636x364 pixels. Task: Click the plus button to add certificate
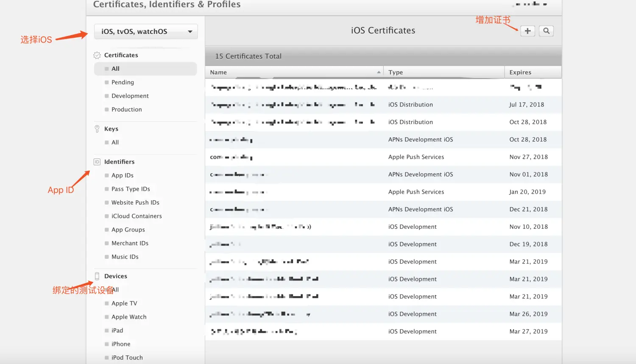tap(527, 31)
